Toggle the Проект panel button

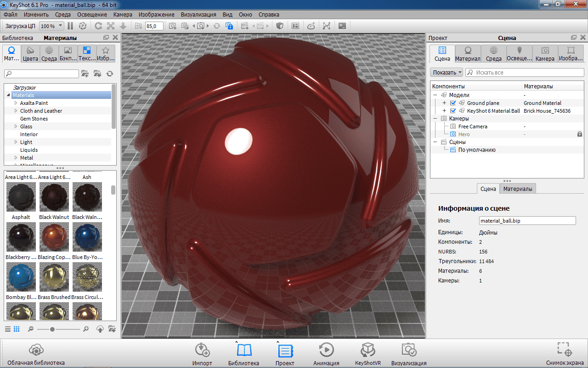coord(285,354)
